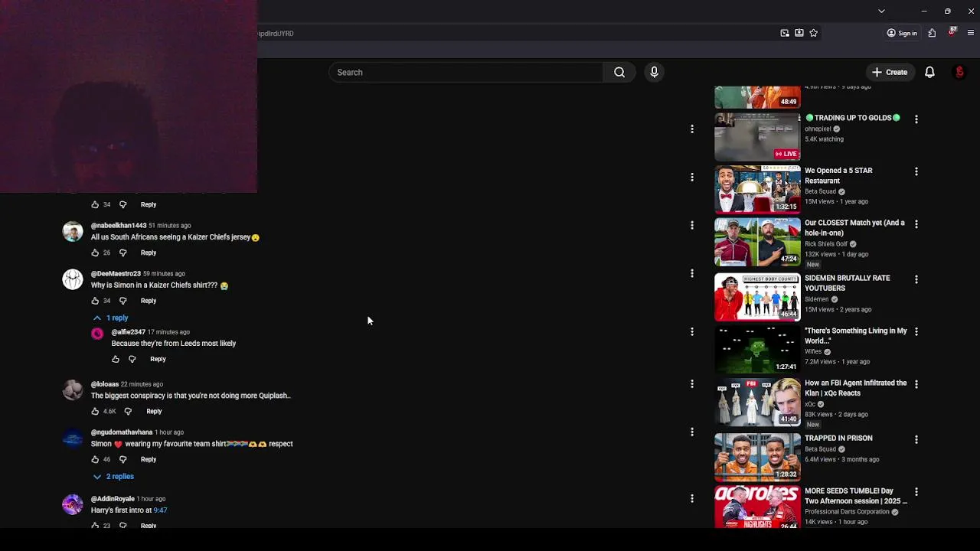The width and height of the screenshot is (980, 551).
Task: Open nabeelkhan1443's profile avatar
Action: (x=73, y=231)
